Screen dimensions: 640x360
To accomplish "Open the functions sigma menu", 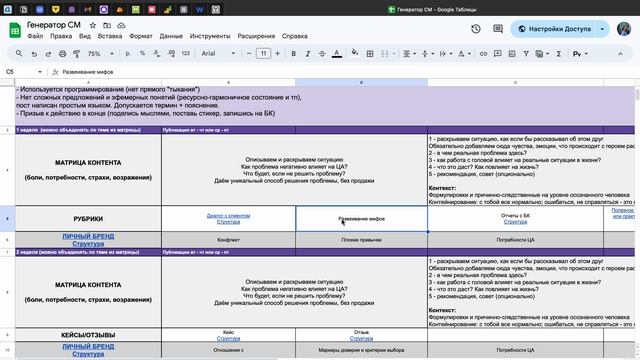I will (x=559, y=53).
